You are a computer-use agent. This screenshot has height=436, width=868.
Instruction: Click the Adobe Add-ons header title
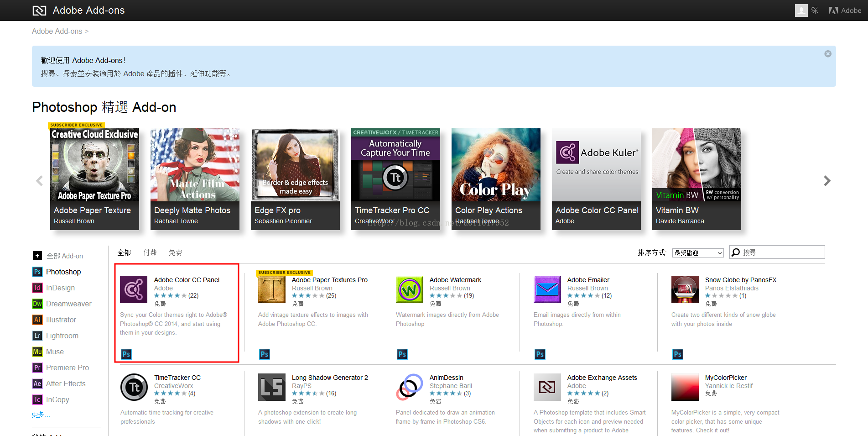pyautogui.click(x=88, y=11)
